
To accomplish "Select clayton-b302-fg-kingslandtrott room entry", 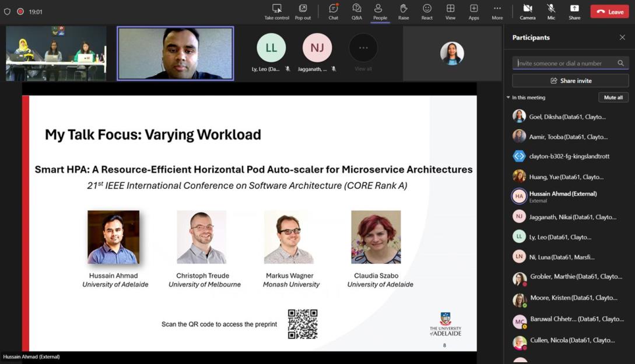I will (x=570, y=156).
